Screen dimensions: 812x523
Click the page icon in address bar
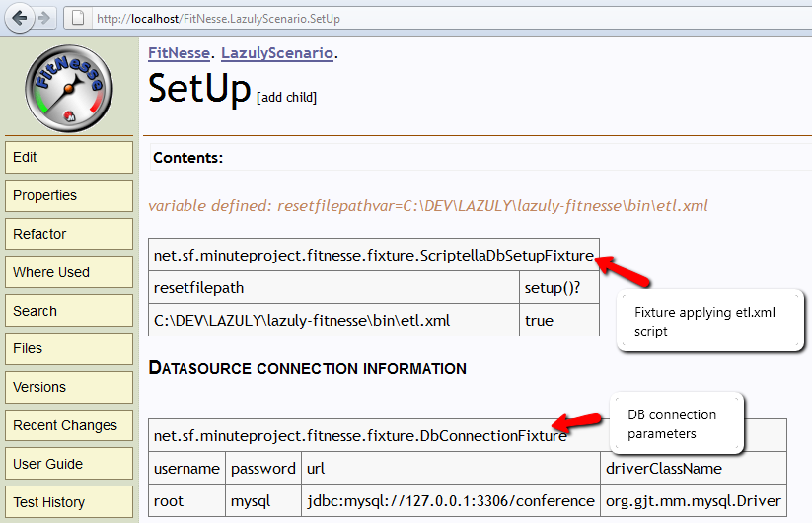[x=78, y=18]
